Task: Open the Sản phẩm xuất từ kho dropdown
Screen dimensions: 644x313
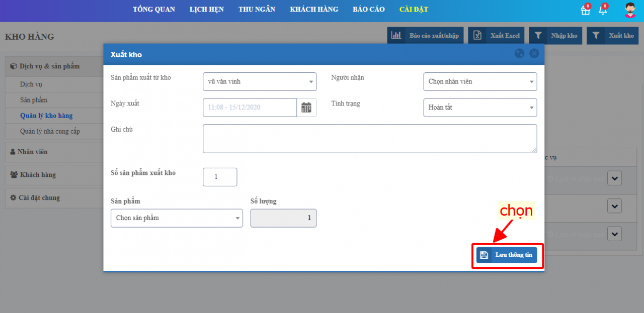Action: (x=259, y=82)
